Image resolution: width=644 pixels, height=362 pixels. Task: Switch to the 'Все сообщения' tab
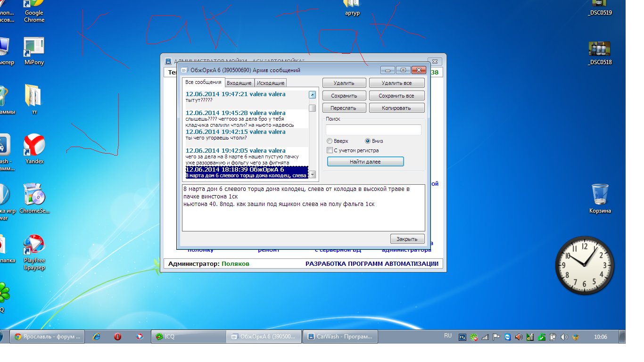point(203,82)
